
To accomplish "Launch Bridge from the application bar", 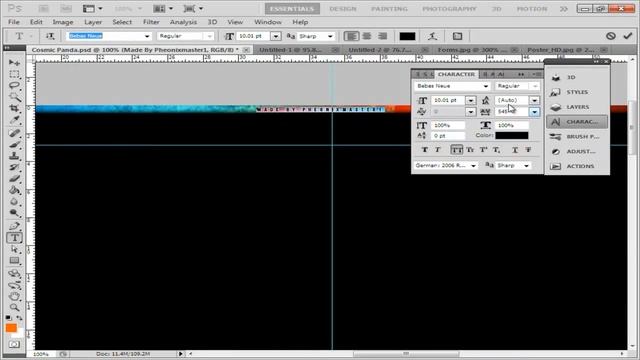I will pos(44,9).
